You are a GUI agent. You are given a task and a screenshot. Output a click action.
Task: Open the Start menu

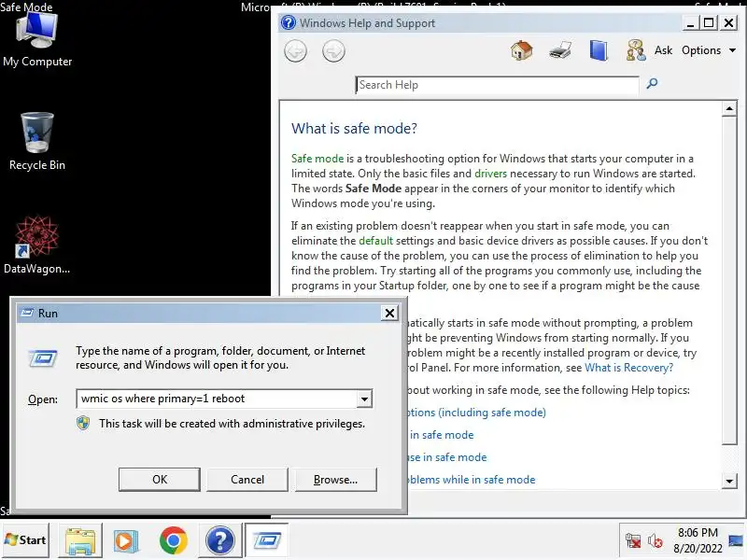pyautogui.click(x=25, y=540)
